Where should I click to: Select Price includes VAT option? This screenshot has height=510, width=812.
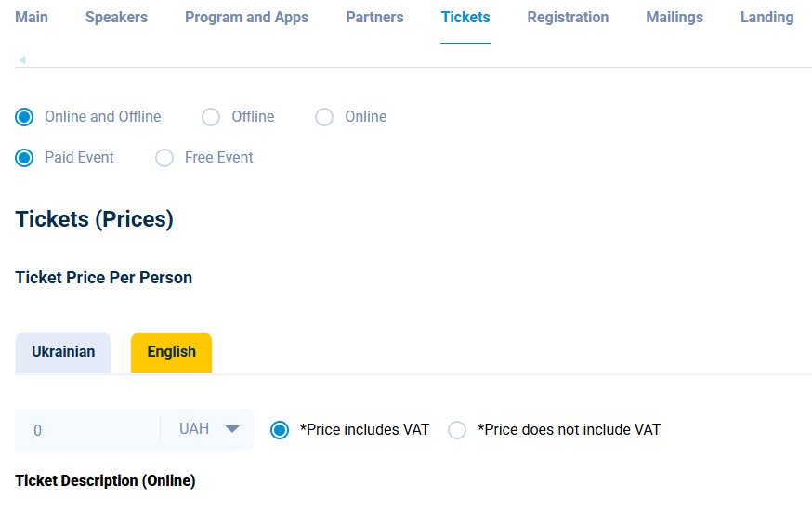tap(280, 430)
